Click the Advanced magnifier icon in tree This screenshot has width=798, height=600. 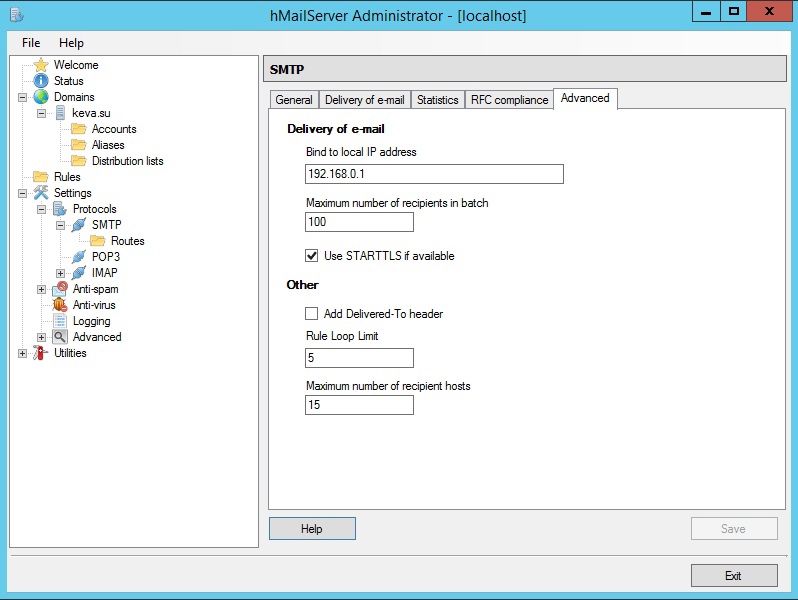60,337
